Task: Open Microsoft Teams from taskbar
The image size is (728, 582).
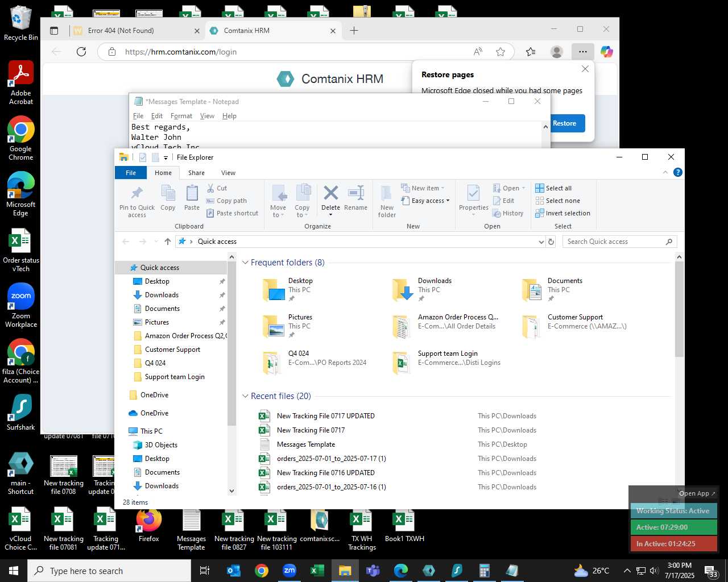Action: [x=373, y=571]
